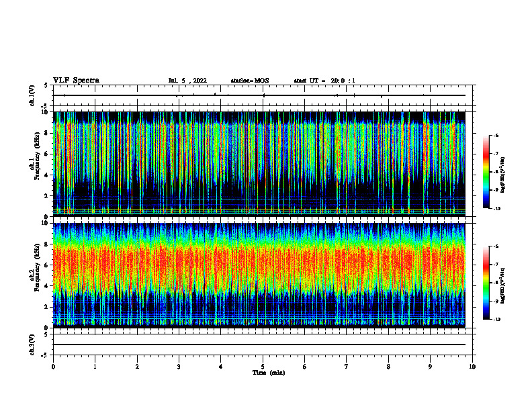Click the ch.3 voltage waveform trace

[x=259, y=345]
